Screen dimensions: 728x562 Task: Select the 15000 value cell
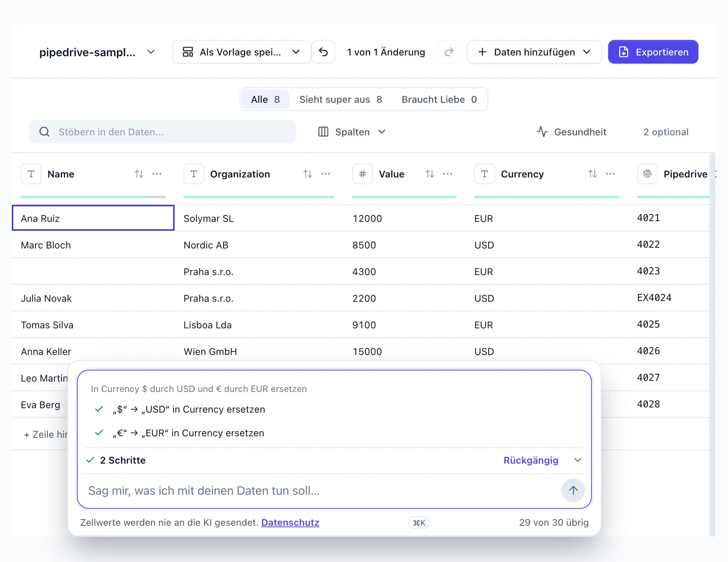coord(404,351)
